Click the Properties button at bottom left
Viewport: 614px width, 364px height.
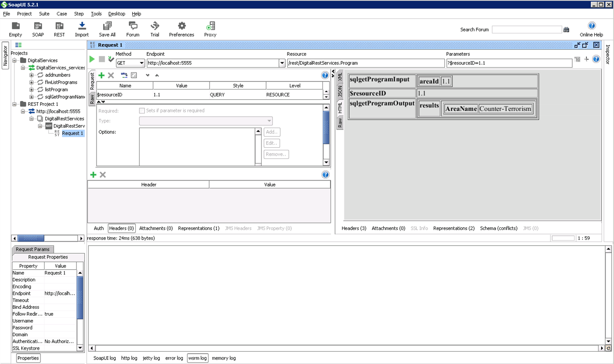28,358
